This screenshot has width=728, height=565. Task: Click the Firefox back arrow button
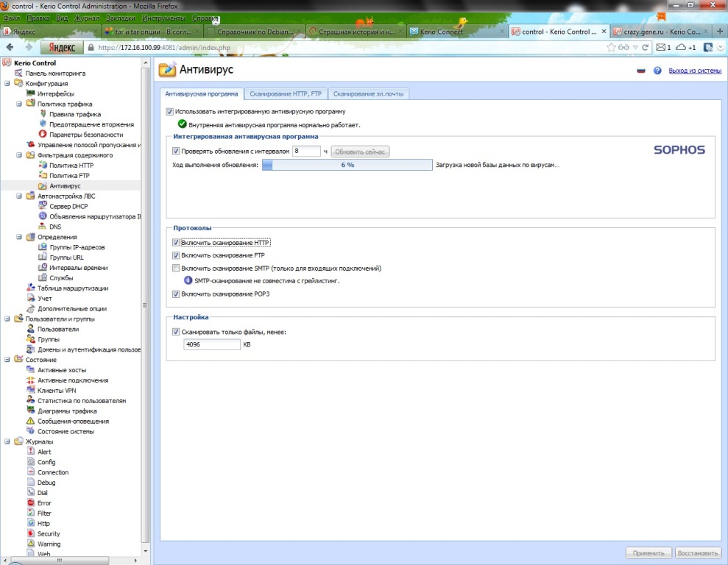point(11,47)
